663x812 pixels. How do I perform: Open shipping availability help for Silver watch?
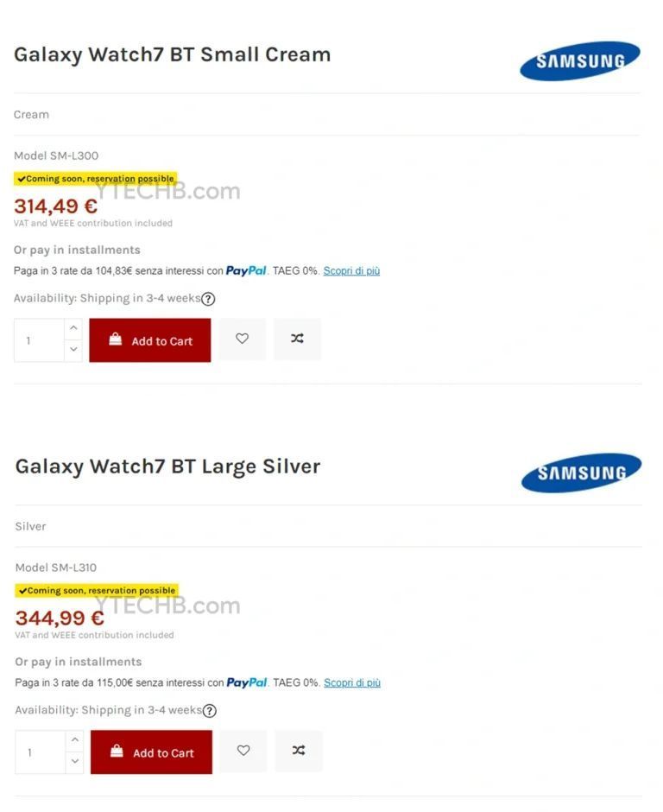[210, 711]
